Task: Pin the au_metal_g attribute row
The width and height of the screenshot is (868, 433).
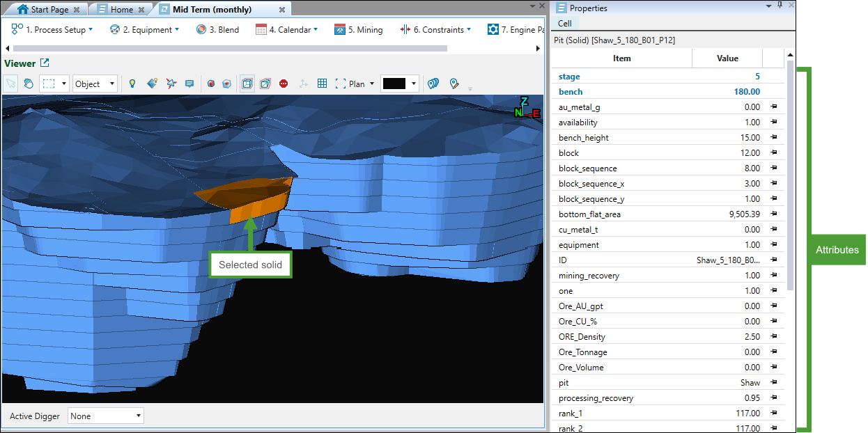Action: [773, 107]
